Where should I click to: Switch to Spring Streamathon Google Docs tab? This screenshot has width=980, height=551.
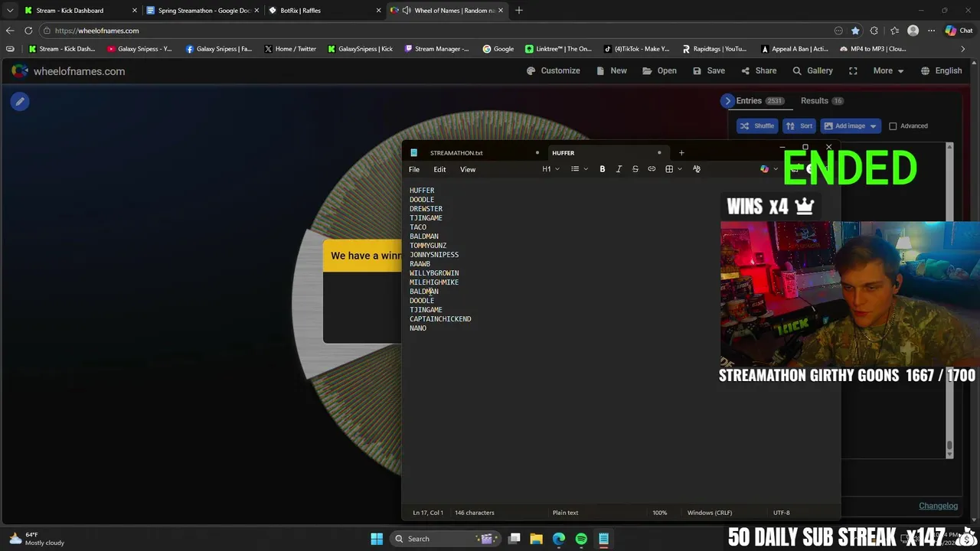click(204, 11)
